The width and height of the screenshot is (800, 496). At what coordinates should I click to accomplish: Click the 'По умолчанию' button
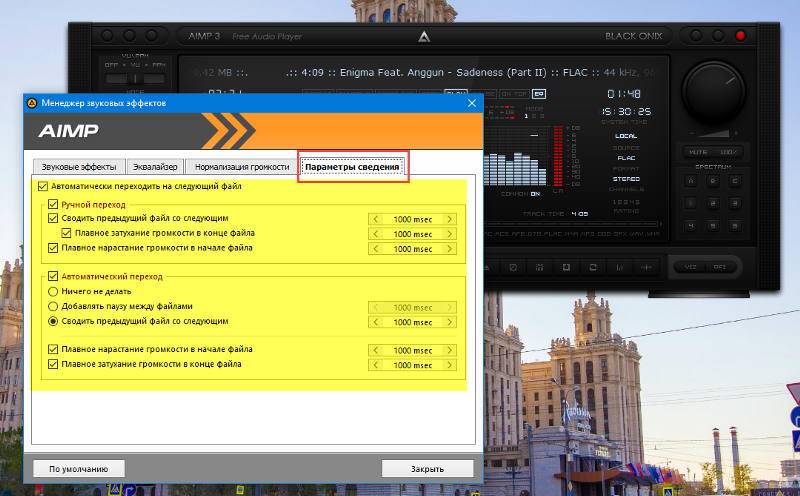(79, 469)
